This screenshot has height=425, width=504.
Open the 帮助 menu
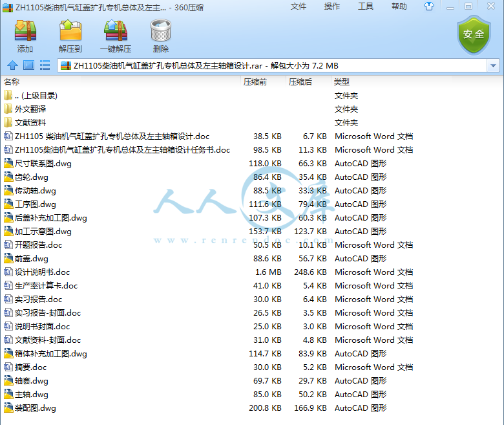399,6
